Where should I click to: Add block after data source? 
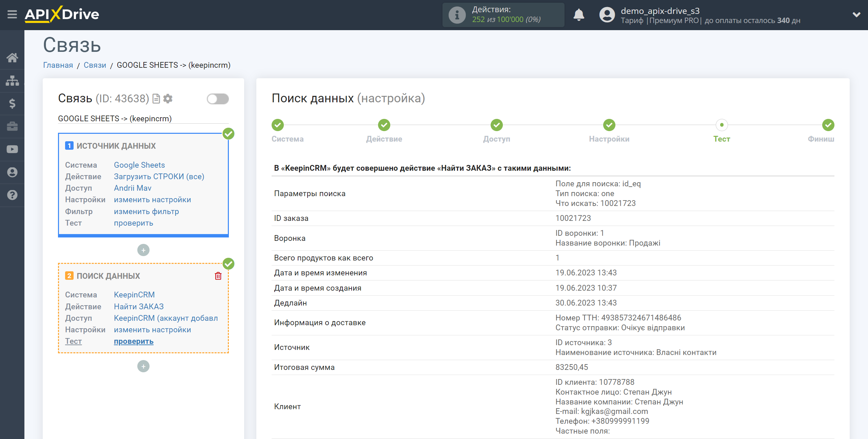tap(143, 250)
